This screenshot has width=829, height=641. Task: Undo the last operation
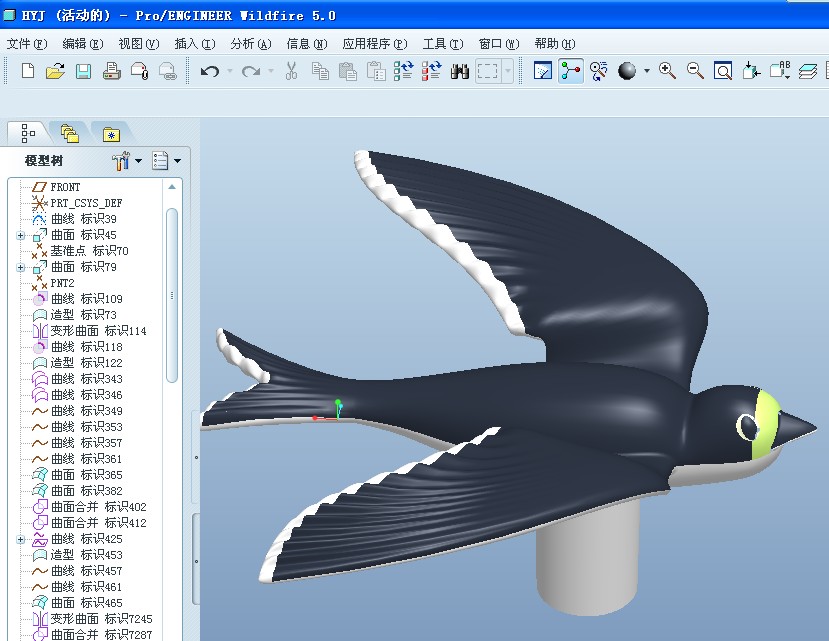[210, 70]
